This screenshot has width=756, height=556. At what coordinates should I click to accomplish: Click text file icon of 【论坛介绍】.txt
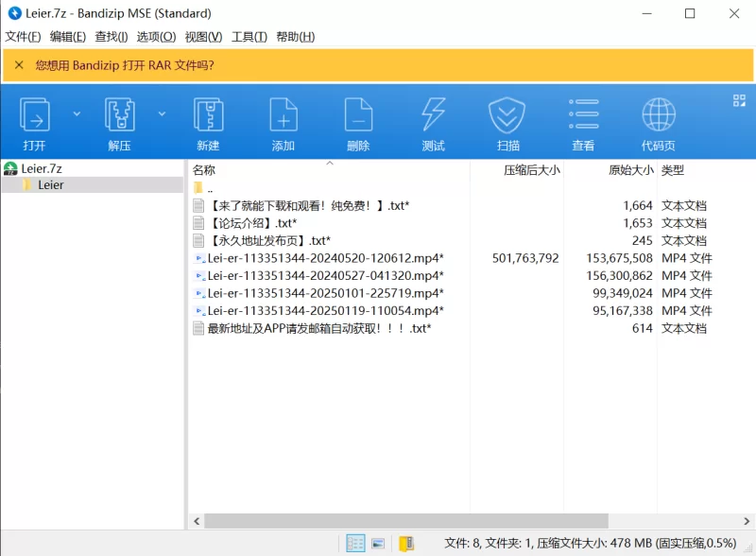click(198, 223)
